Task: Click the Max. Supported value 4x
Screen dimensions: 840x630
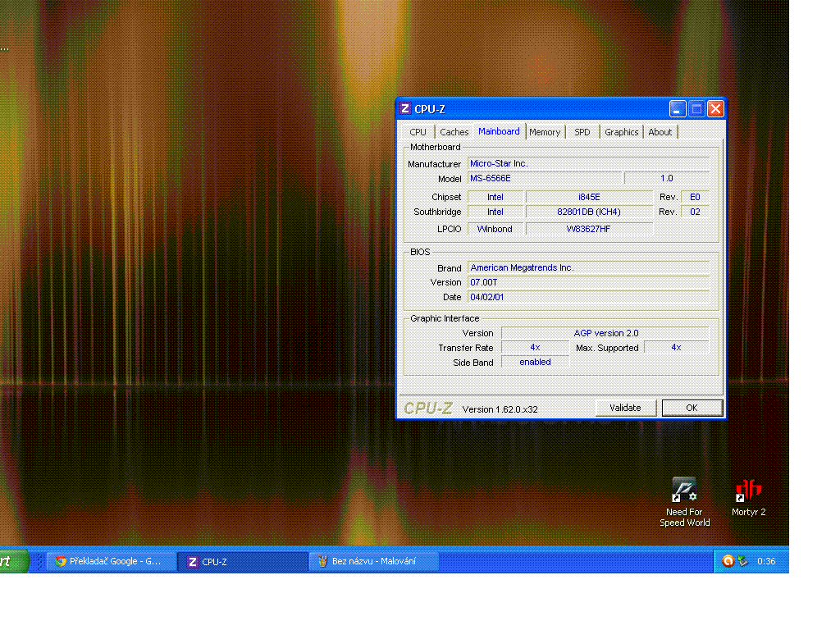Action: (x=676, y=348)
